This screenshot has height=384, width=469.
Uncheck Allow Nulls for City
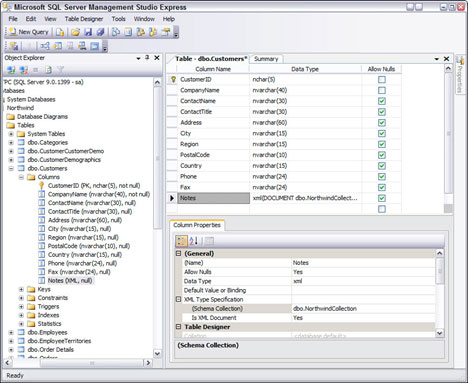pos(382,133)
